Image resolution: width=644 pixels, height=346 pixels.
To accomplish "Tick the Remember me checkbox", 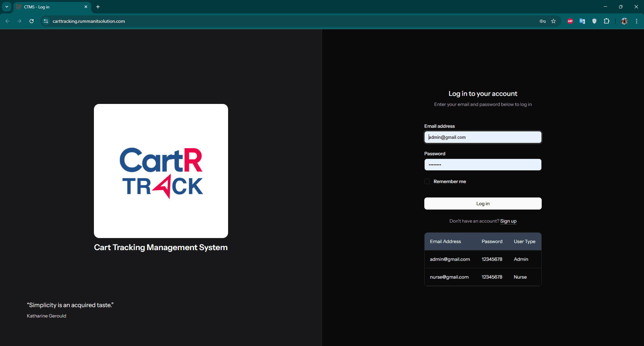I will click(x=427, y=181).
